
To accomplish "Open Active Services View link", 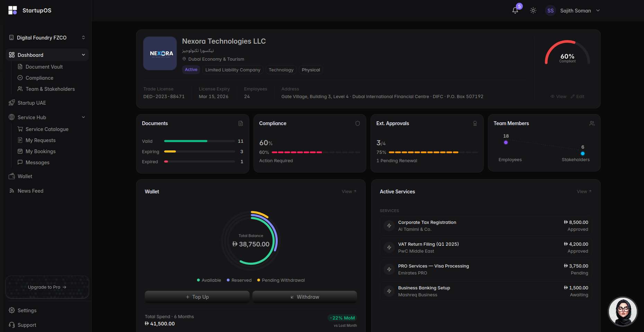I will tap(584, 192).
